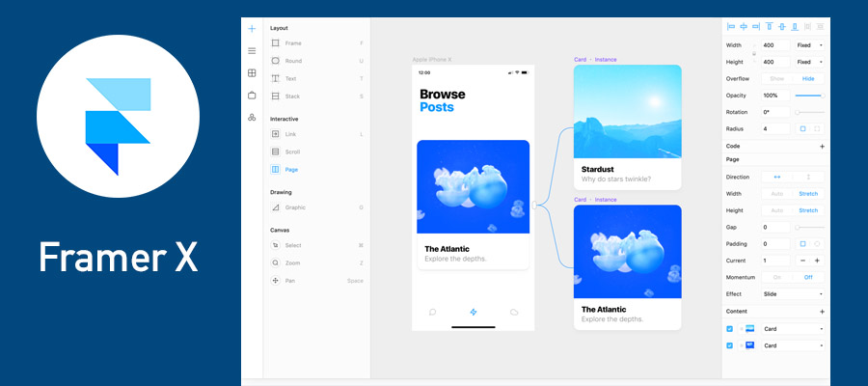Viewport: 868px width, 386px height.
Task: Align selection to right edge
Action: tap(756, 26)
